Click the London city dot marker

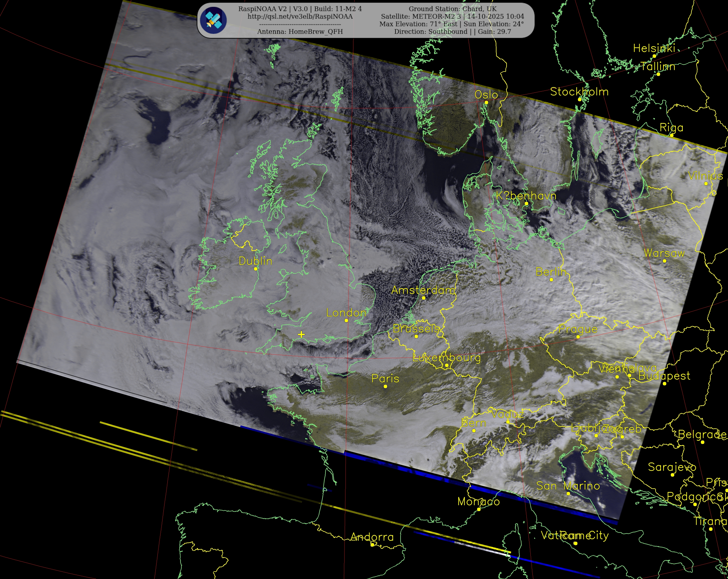(346, 320)
